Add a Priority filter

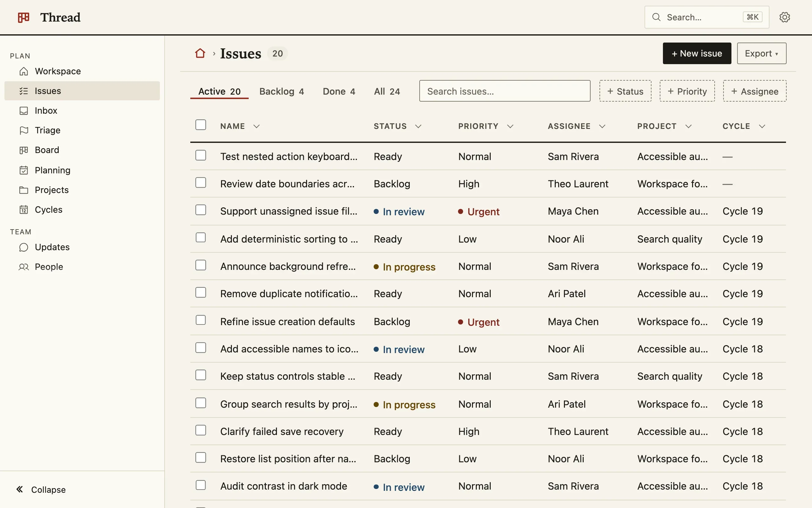click(x=687, y=91)
